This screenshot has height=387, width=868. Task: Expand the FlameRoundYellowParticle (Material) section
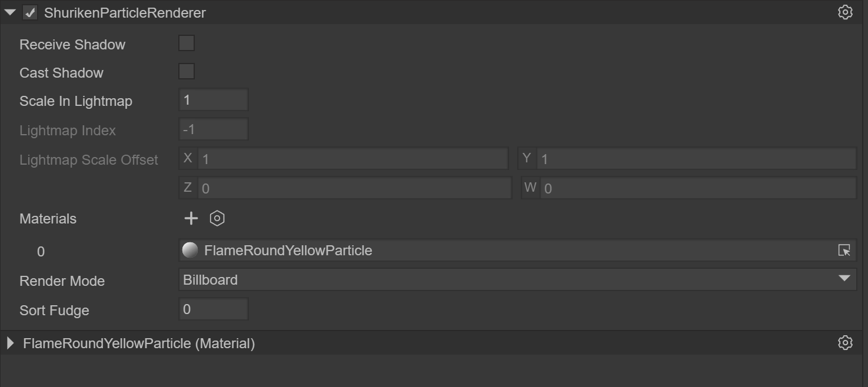[10, 343]
